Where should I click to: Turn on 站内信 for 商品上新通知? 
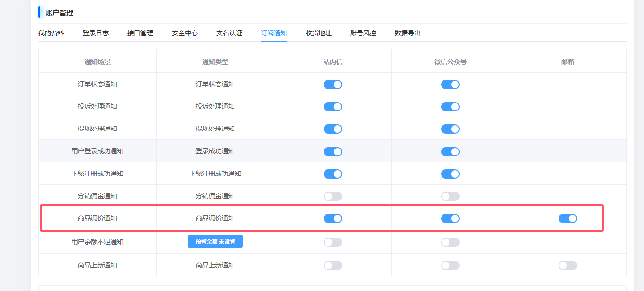pos(333,265)
